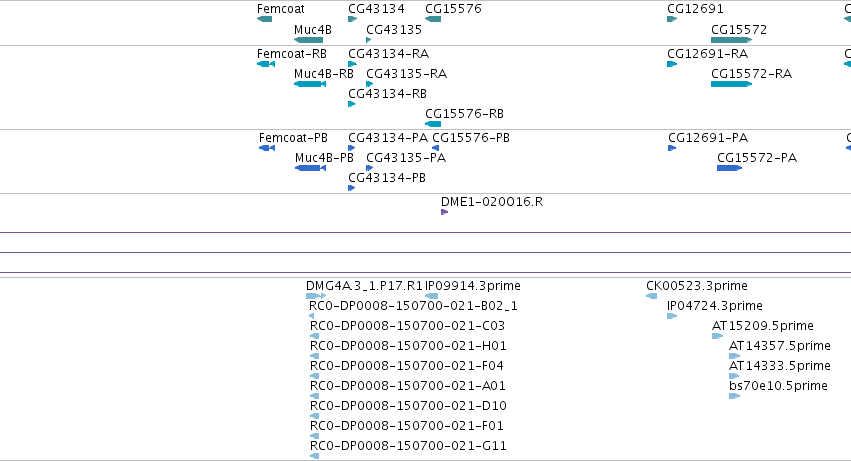Select the RC0-DP0008-150700-021-F04 EST arrow
The width and height of the screenshot is (851, 461).
[x=314, y=376]
